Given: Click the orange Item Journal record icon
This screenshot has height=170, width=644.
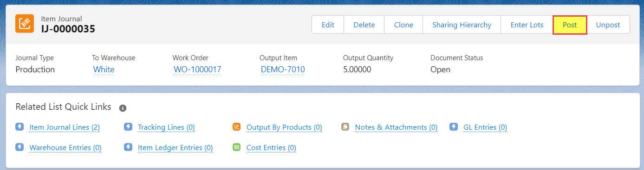Looking at the screenshot, I should [x=25, y=24].
